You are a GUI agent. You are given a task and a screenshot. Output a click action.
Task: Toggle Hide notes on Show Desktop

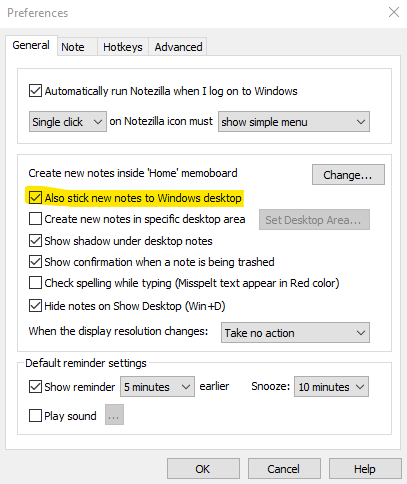(35, 306)
